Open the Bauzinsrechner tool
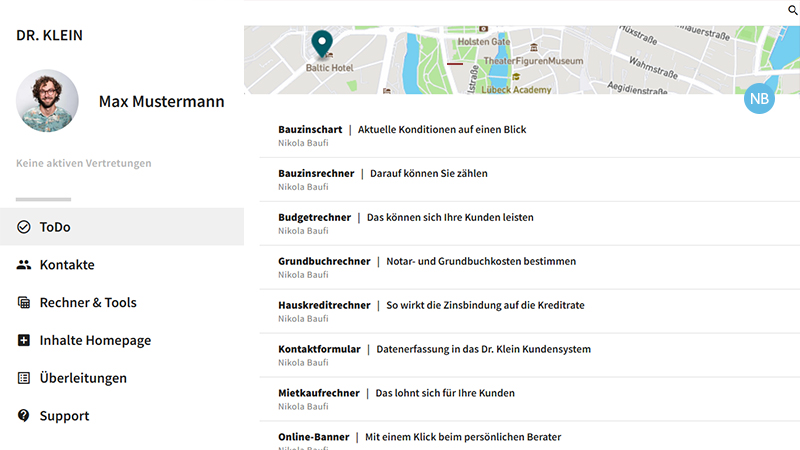800x450 pixels. (316, 174)
